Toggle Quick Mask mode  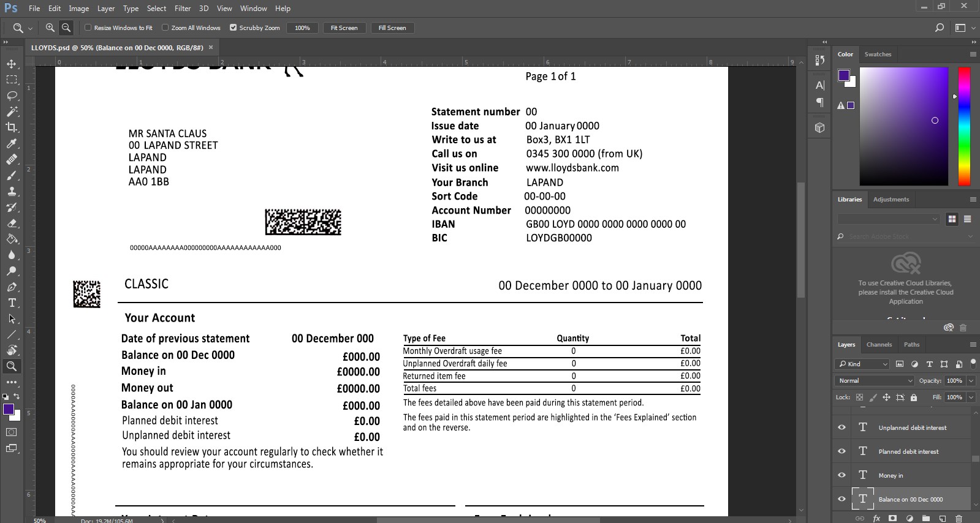(x=12, y=432)
